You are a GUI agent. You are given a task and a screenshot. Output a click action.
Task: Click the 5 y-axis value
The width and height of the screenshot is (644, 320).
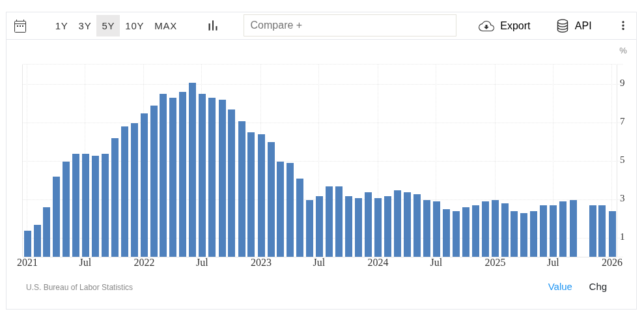623,160
